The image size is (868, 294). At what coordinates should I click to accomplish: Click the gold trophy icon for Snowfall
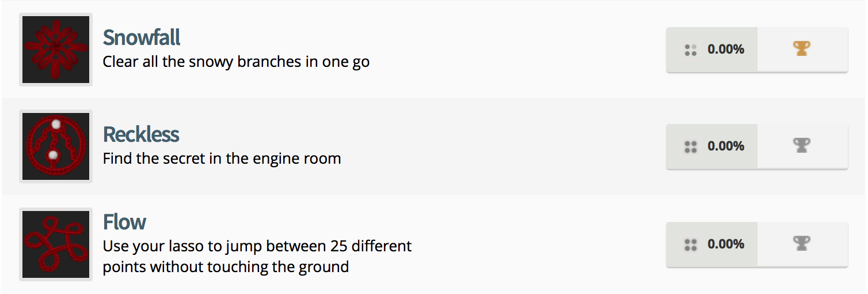coord(801,49)
